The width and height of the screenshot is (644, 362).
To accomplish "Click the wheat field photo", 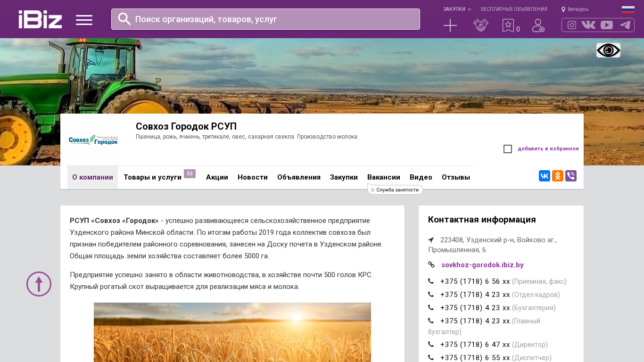I will coord(232,332).
